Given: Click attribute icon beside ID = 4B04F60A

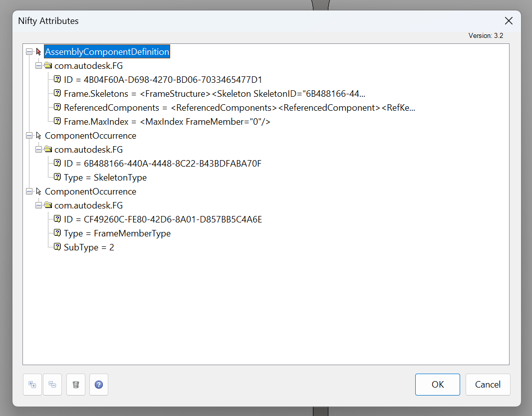Looking at the screenshot, I should (x=57, y=79).
